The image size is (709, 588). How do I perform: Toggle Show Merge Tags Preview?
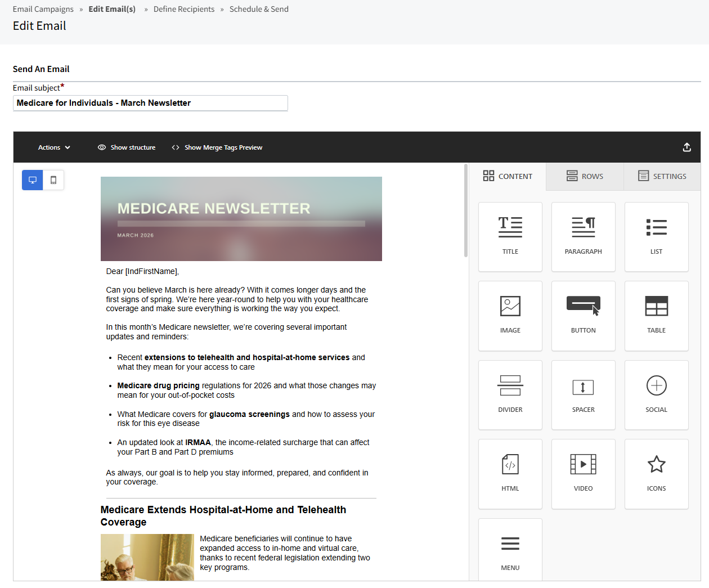pos(217,147)
